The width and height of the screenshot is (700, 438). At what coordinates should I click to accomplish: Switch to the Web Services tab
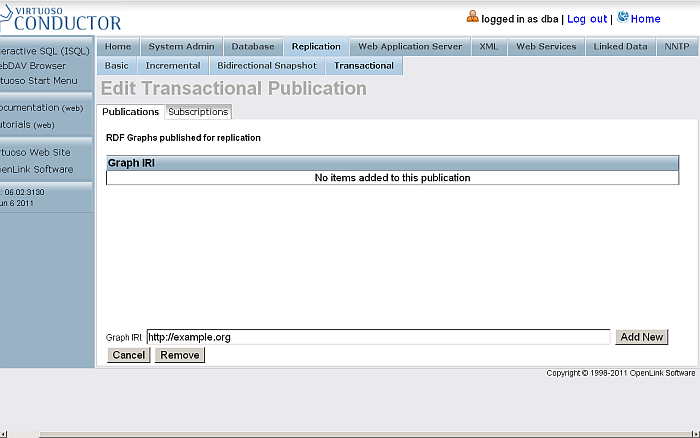[546, 47]
